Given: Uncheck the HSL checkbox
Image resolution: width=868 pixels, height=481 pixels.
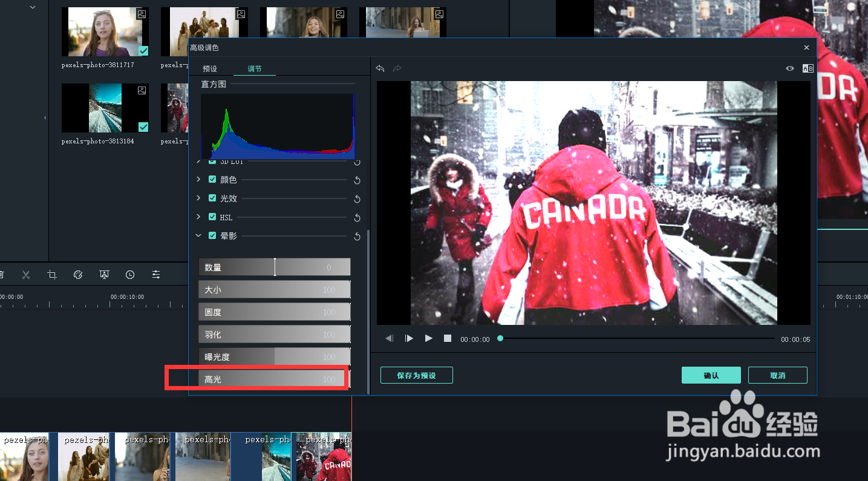Looking at the screenshot, I should 212,217.
